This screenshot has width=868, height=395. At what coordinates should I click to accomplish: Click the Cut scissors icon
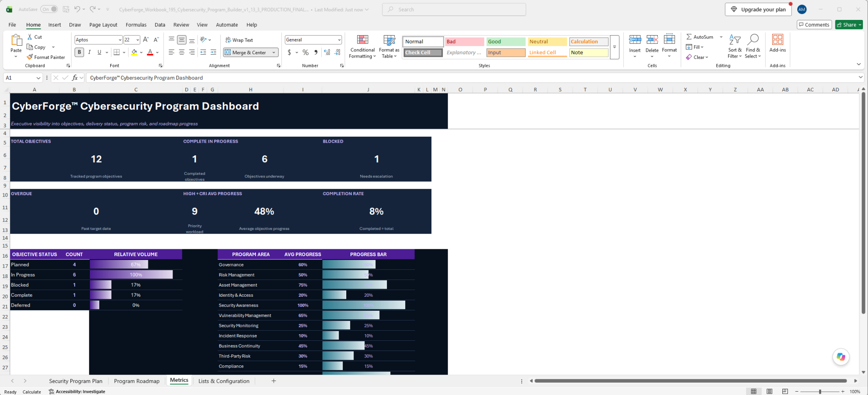click(30, 37)
